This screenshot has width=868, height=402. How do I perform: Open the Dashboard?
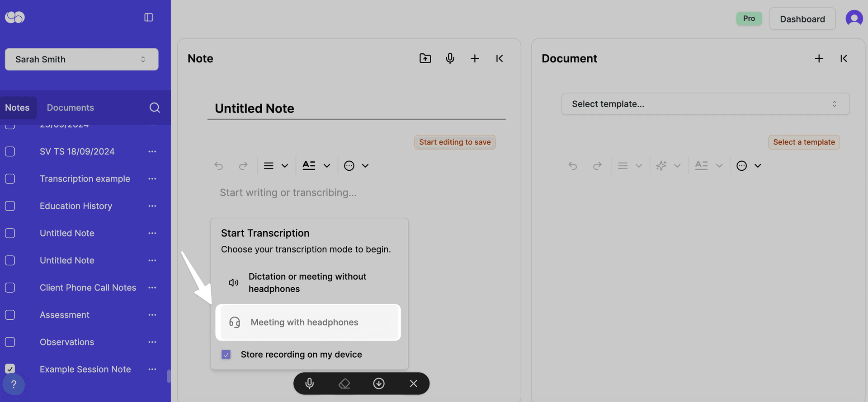(x=802, y=19)
